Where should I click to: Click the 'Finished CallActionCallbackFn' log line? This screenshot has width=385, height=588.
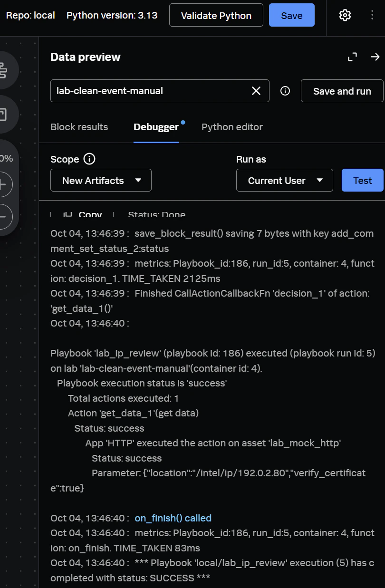[x=210, y=301]
